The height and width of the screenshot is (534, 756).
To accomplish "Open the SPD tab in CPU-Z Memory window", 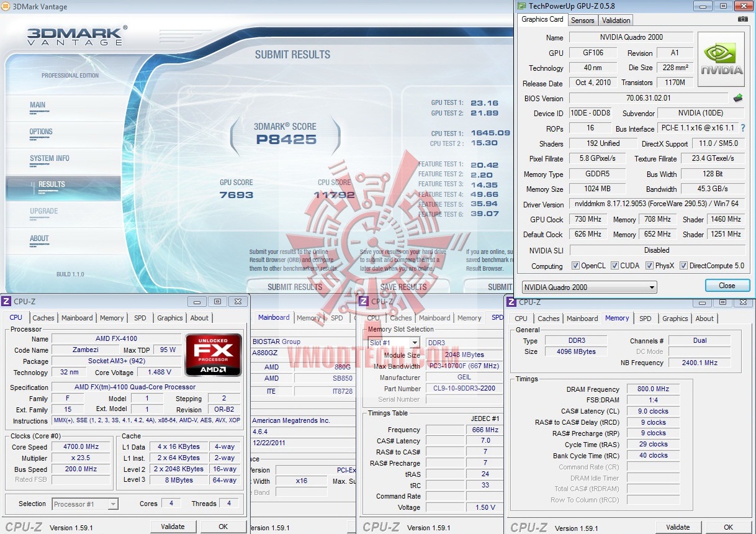I will (646, 319).
